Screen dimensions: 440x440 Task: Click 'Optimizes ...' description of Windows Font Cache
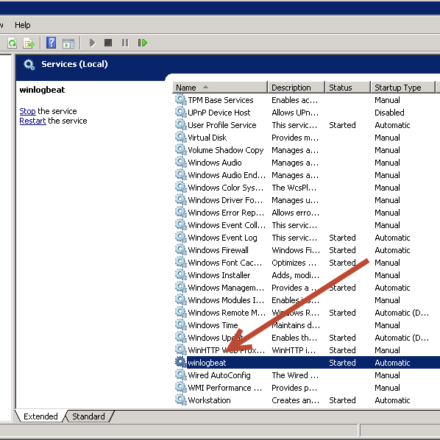(x=294, y=263)
